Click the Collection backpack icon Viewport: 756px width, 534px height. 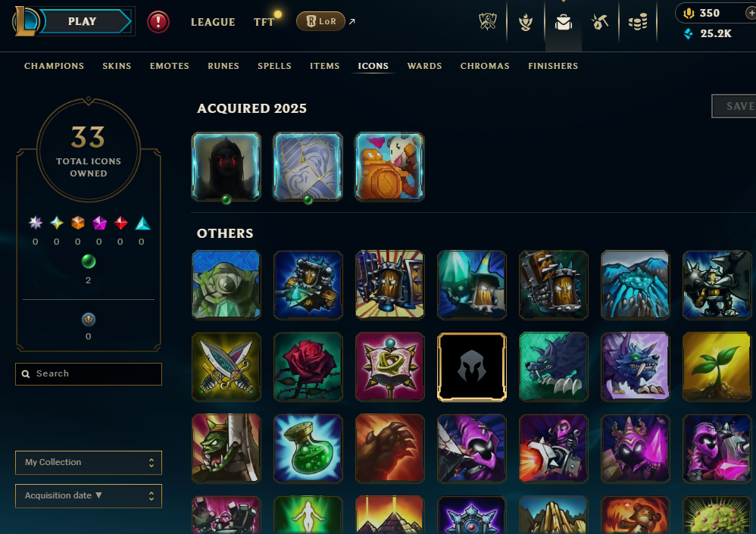563,22
